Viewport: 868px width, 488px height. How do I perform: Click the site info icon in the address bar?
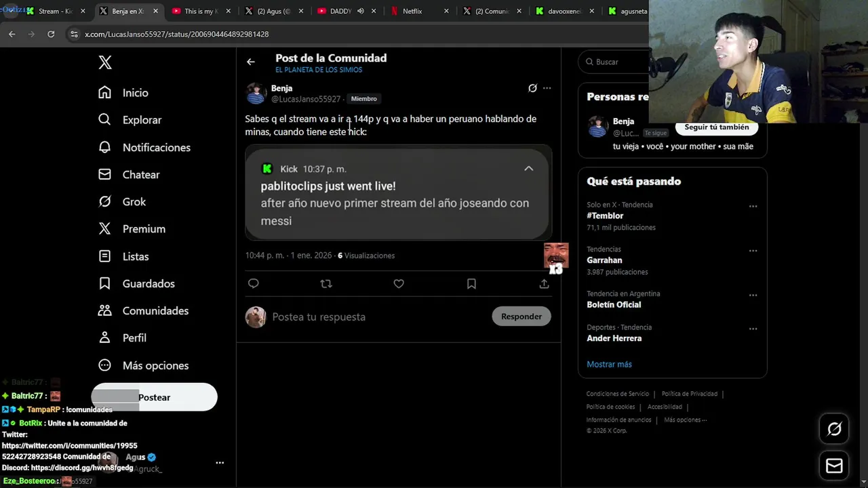74,34
